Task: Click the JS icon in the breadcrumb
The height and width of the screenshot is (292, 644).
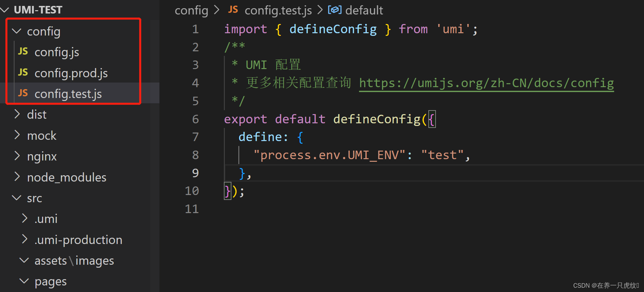Action: (x=233, y=10)
